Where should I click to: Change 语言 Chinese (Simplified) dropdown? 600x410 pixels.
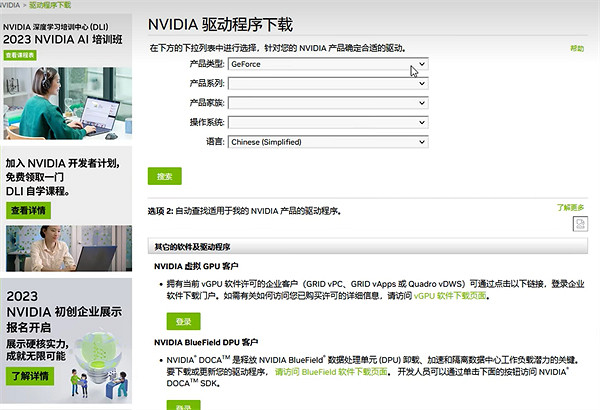coord(327,142)
